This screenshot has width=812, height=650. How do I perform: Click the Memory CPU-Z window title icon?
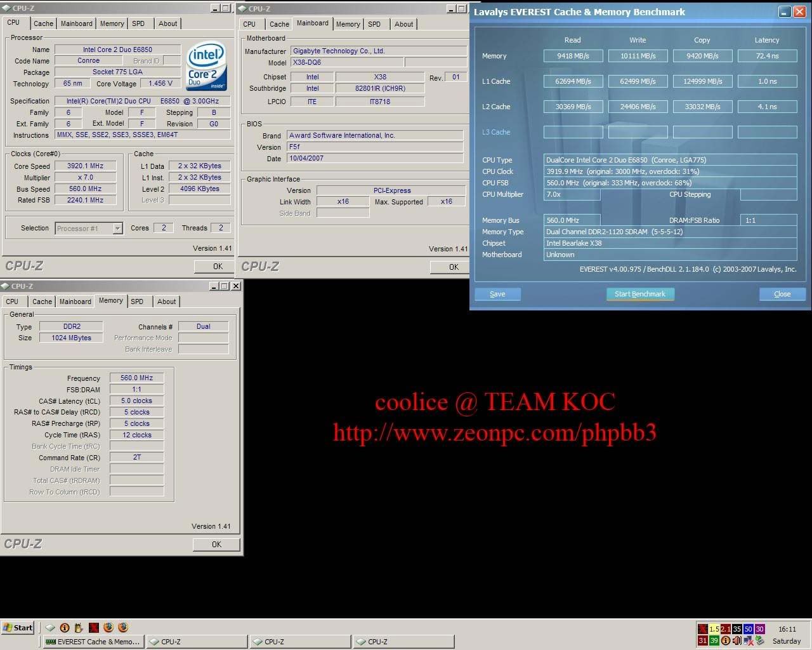[x=6, y=286]
